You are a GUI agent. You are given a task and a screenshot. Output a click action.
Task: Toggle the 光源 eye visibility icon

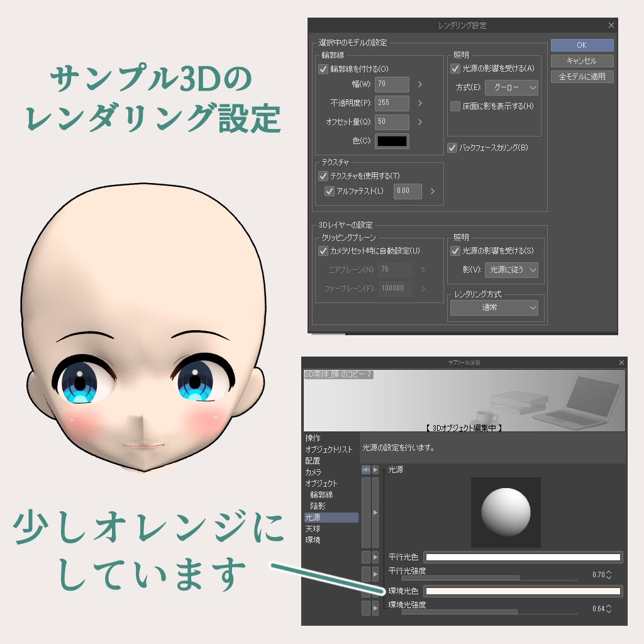point(365,470)
